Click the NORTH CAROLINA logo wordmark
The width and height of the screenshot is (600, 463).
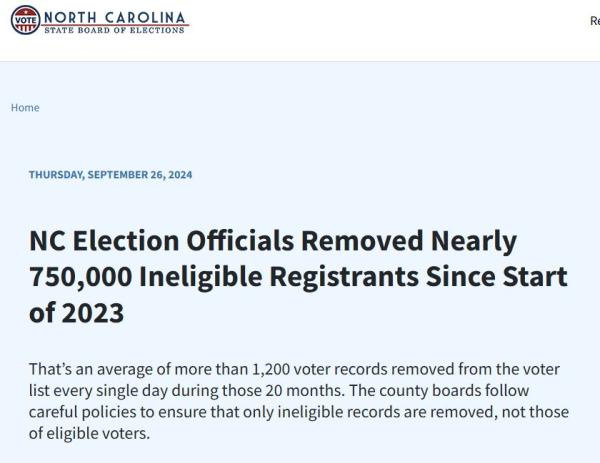click(114, 18)
